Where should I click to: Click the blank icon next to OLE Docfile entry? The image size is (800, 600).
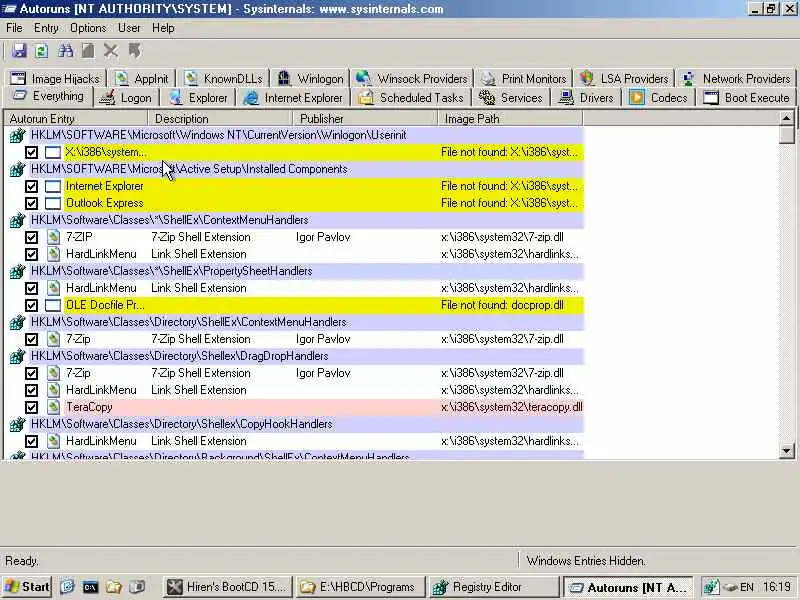point(53,306)
